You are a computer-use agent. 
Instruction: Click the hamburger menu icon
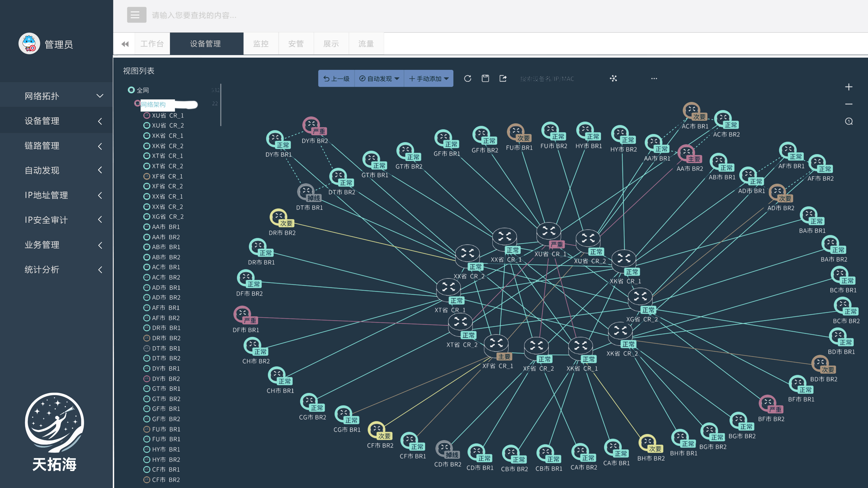tap(137, 15)
